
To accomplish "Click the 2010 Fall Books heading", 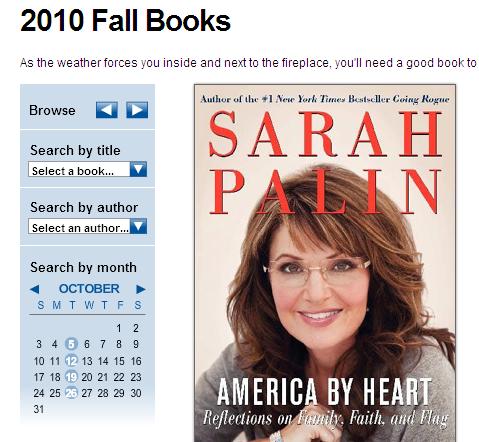I will coord(125,21).
